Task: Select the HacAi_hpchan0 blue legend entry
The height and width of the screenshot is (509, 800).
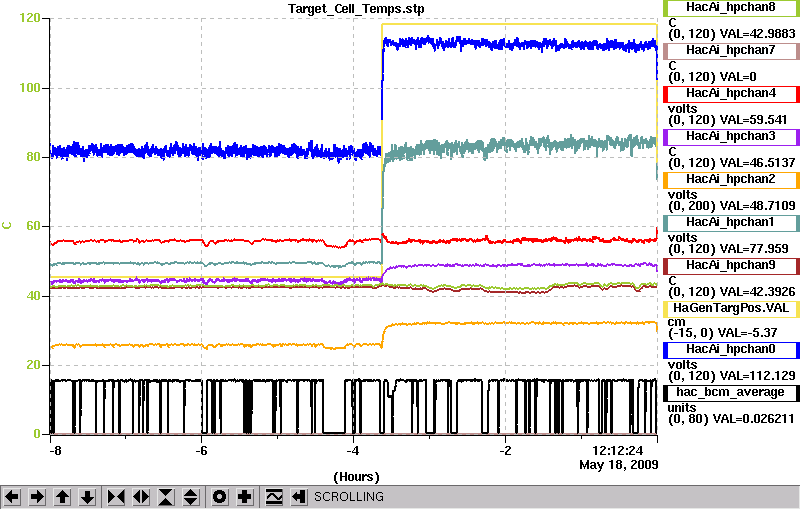Action: click(x=731, y=350)
